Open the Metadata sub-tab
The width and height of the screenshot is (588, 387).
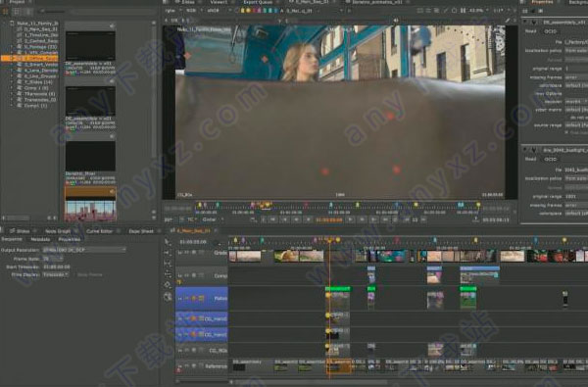[x=40, y=239]
